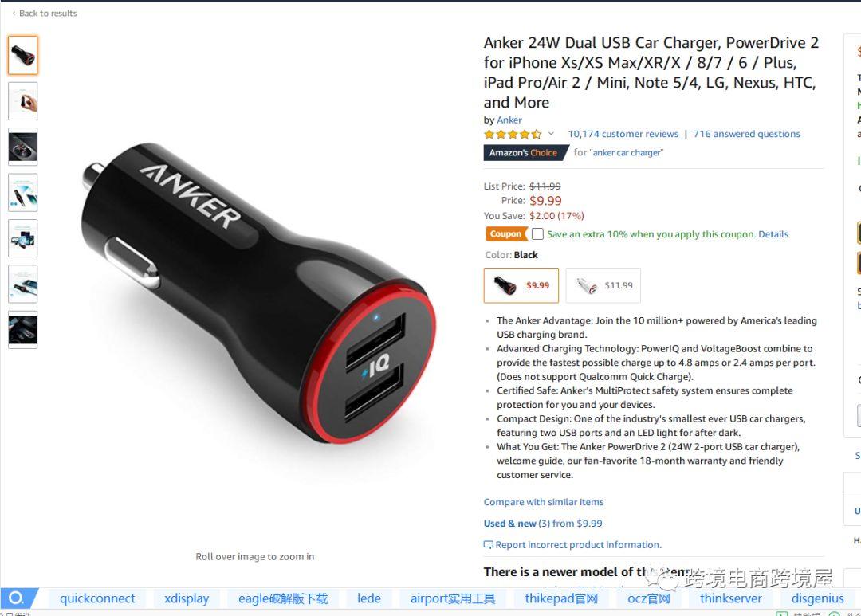The width and height of the screenshot is (861, 616).
Task: Show second thumbnail with hand holding charger
Action: click(22, 101)
